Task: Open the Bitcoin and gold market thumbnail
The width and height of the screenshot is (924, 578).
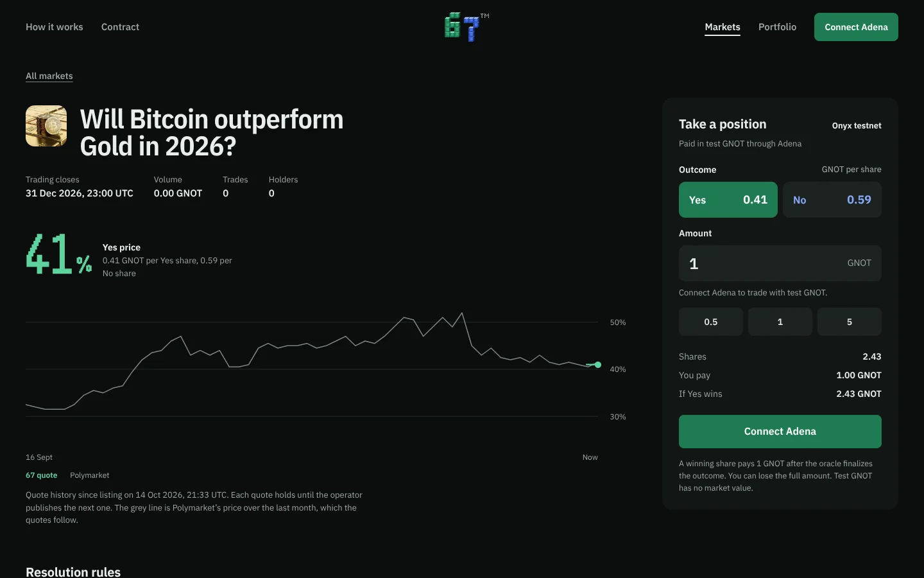Action: click(46, 126)
